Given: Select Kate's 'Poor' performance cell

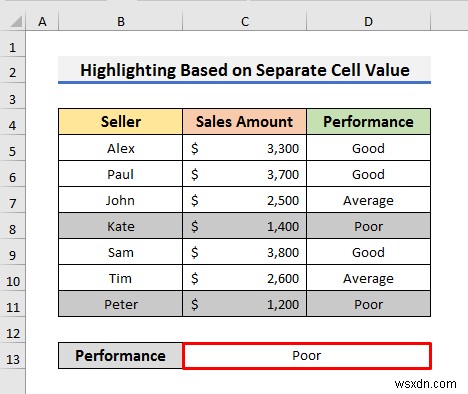Looking at the screenshot, I should [x=368, y=226].
